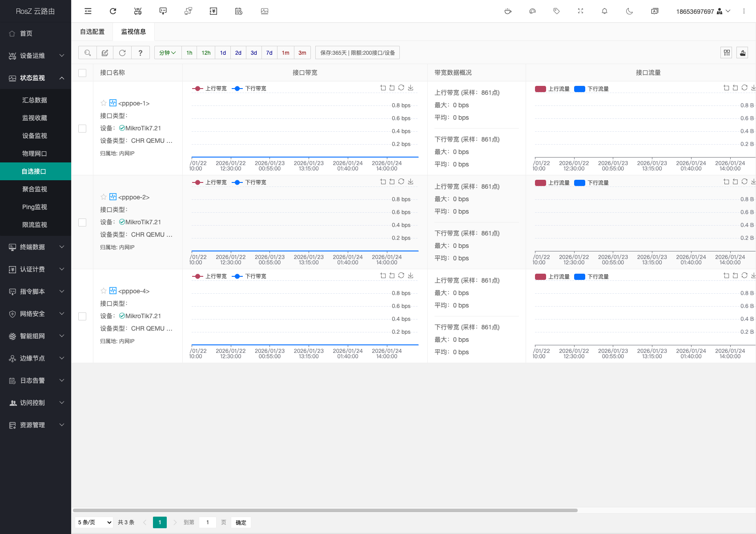Toggle dark mode moon icon
Image resolution: width=756 pixels, height=534 pixels.
pos(629,11)
